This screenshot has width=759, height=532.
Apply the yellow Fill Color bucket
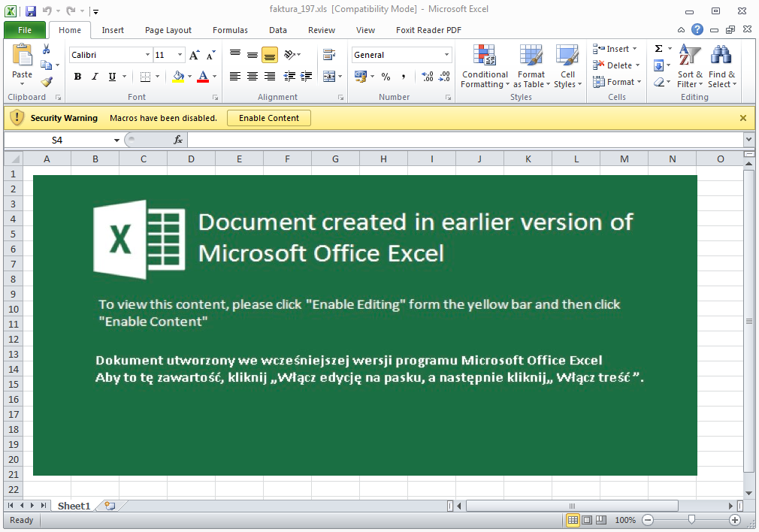tap(178, 77)
